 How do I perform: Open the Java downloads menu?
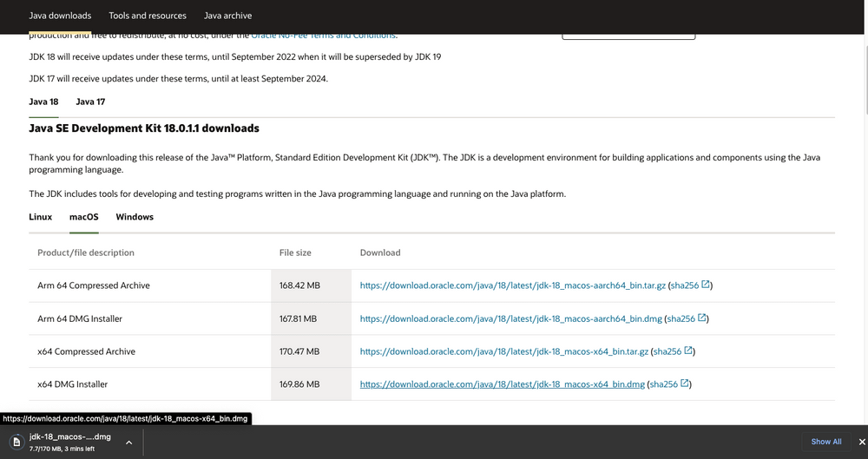click(x=60, y=16)
